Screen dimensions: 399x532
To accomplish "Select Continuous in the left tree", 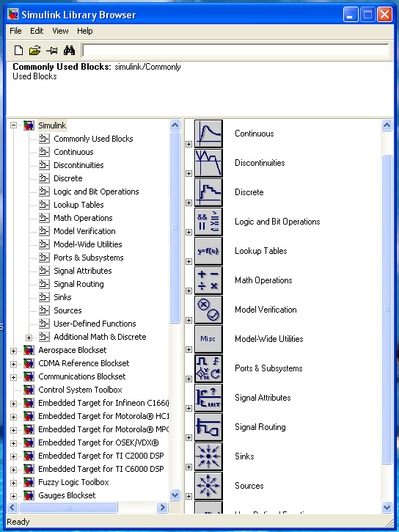I will [73, 152].
